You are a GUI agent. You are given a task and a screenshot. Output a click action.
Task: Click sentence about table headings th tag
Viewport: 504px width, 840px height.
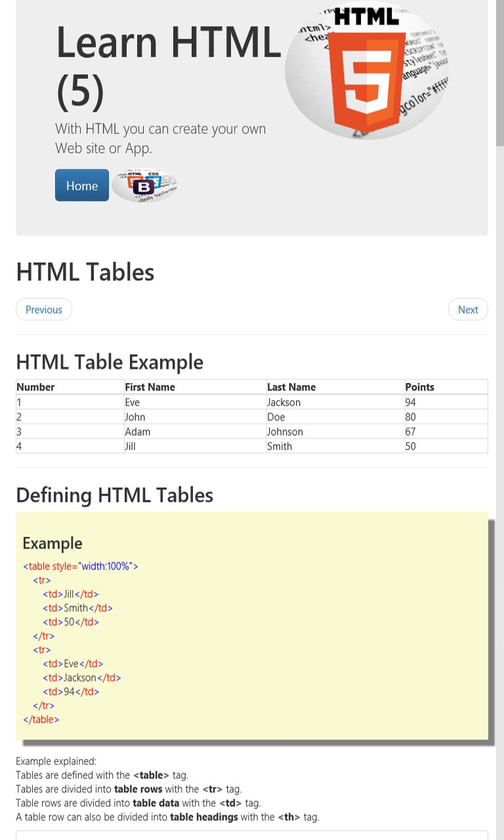click(167, 817)
